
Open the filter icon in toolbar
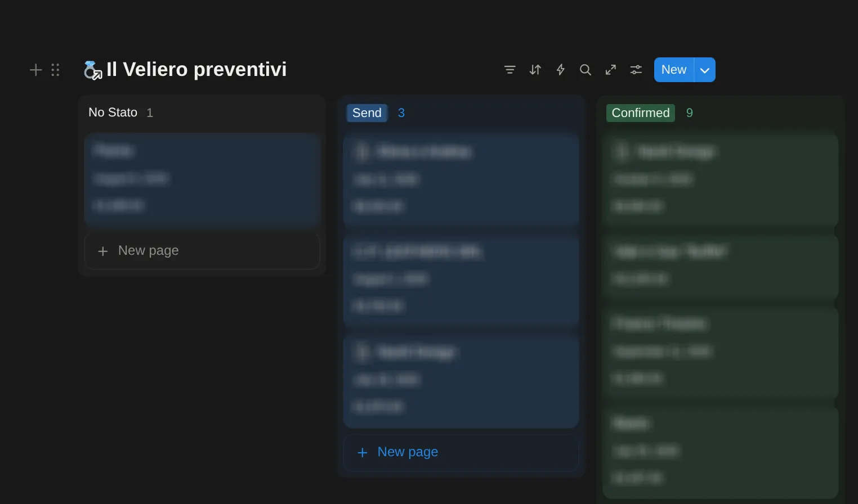pyautogui.click(x=510, y=70)
